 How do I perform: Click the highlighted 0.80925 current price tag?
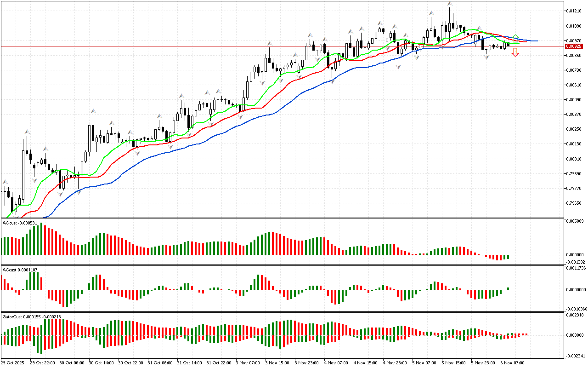[574, 46]
